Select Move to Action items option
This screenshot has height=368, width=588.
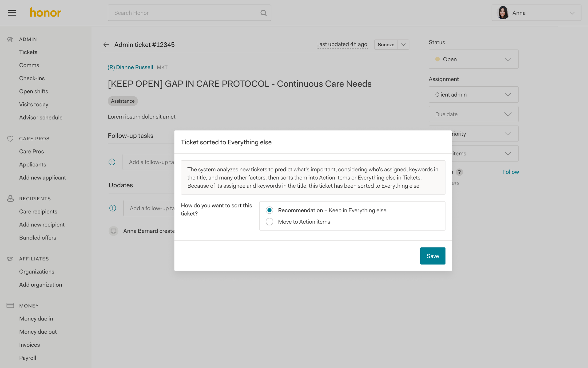[269, 222]
